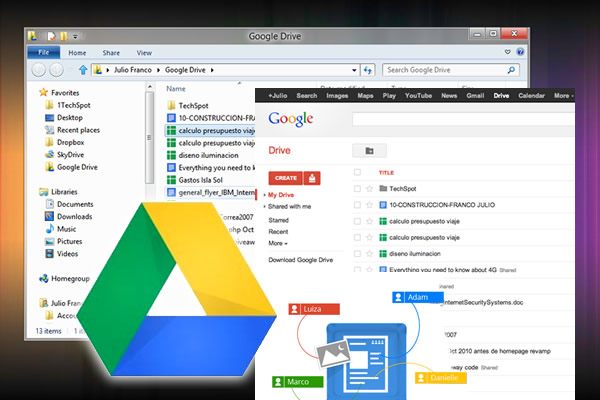Click the Forward arrow in the Explorer window
Screen dimensions: 600x400
tap(56, 70)
